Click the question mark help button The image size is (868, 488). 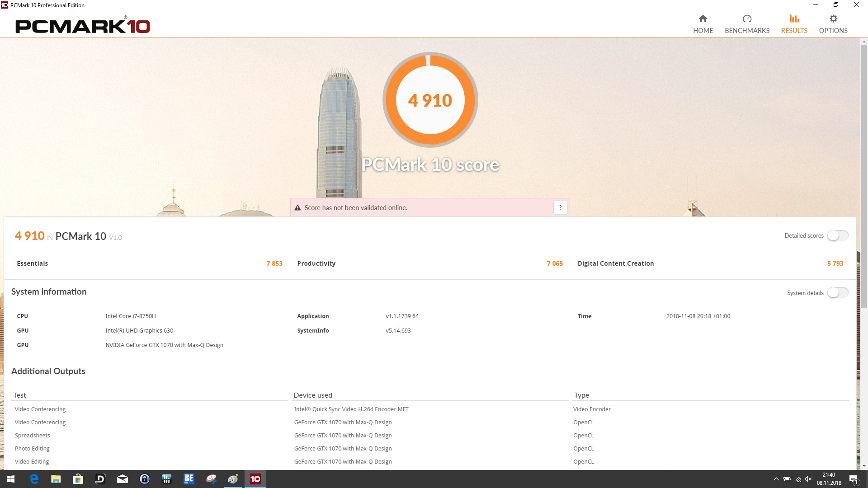560,207
